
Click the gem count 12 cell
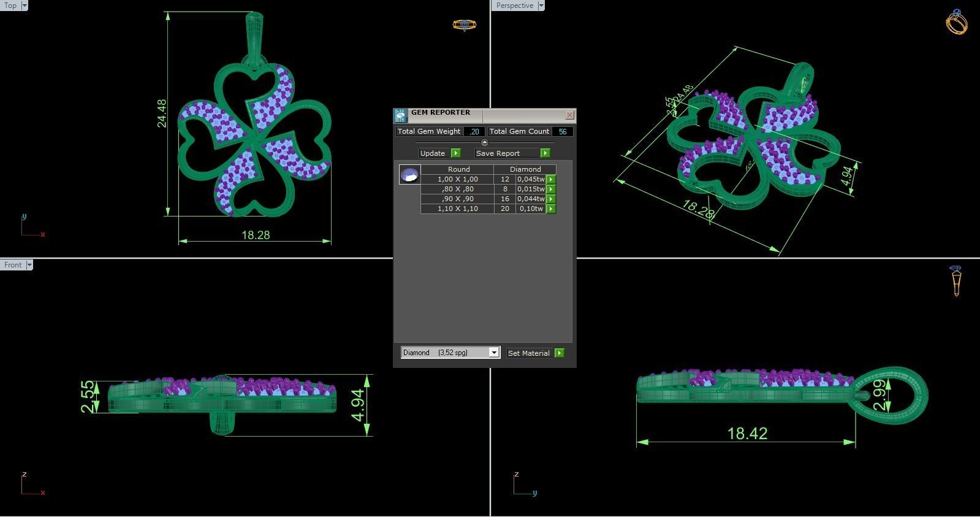tap(505, 180)
